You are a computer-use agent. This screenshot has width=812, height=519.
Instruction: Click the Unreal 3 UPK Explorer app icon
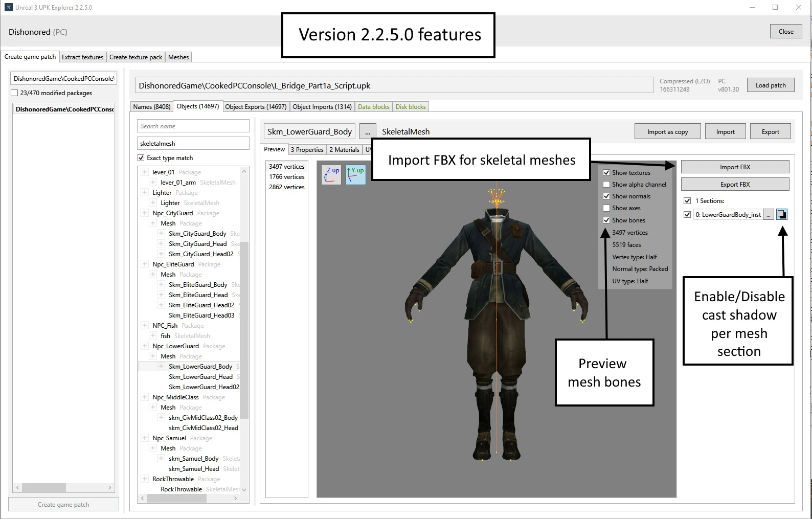[x=8, y=7]
